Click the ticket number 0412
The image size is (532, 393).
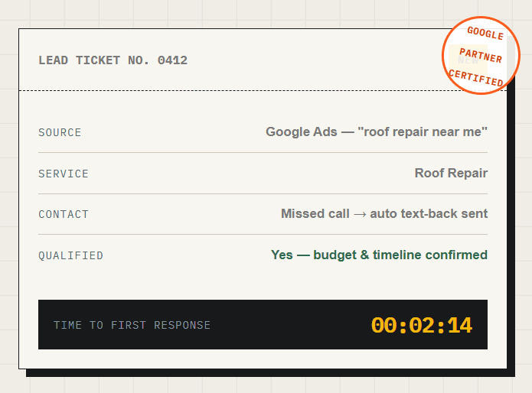click(x=172, y=60)
